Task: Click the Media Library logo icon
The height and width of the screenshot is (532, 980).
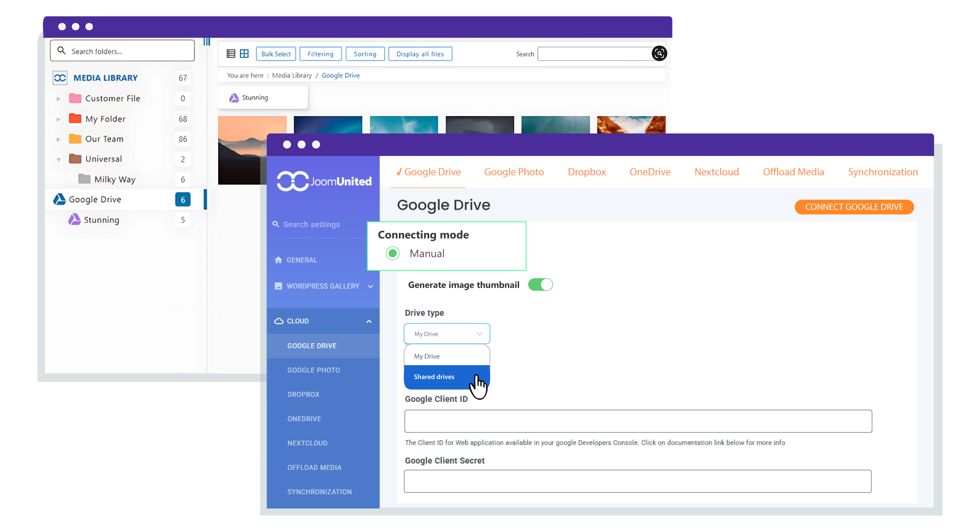Action: 60,78
